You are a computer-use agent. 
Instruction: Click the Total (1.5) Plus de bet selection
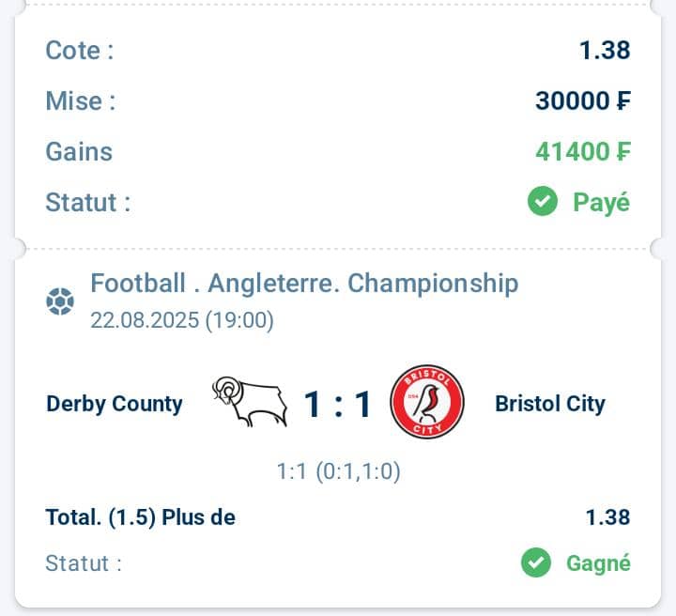point(141,516)
